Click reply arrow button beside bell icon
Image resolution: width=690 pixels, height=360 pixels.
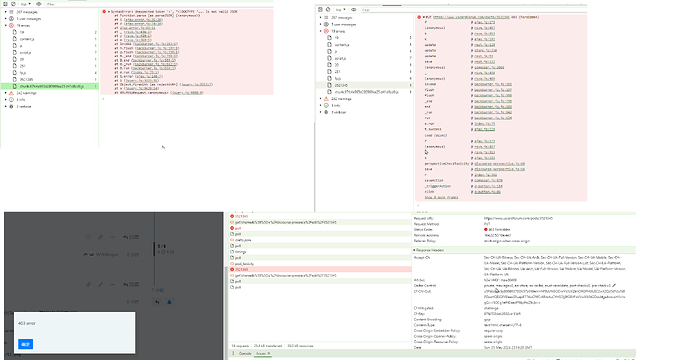pos(157,302)
